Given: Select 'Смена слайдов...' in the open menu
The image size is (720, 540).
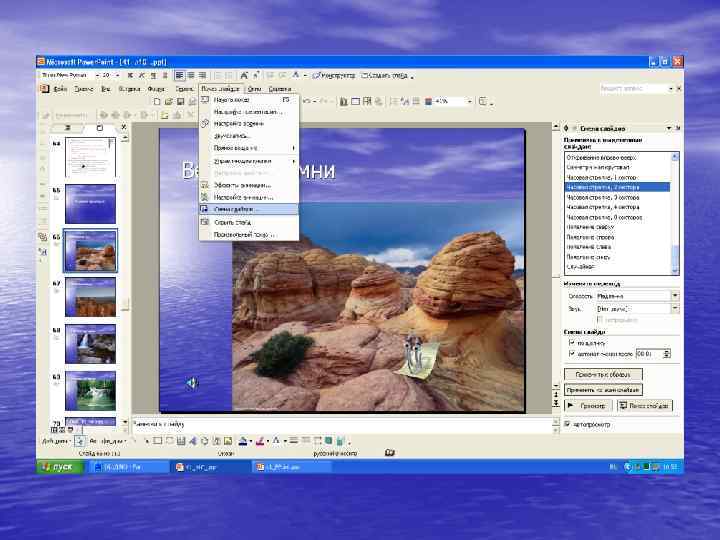Looking at the screenshot, I should coord(249,209).
